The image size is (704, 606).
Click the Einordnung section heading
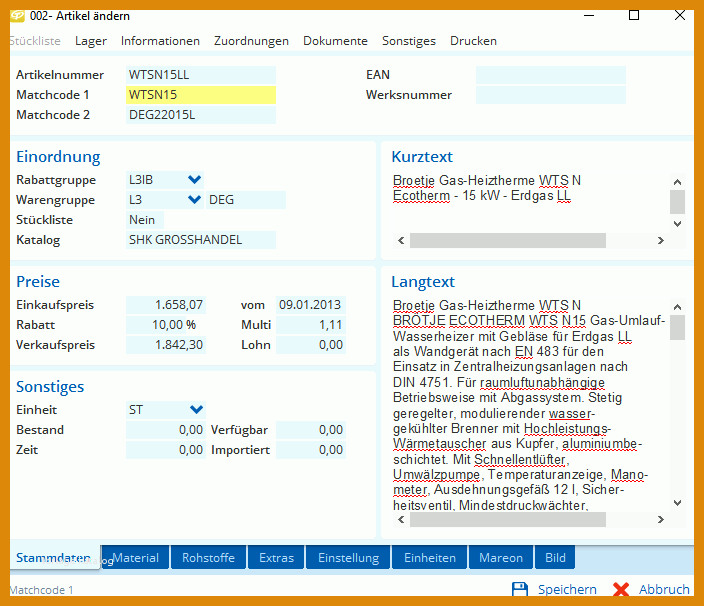click(x=58, y=157)
